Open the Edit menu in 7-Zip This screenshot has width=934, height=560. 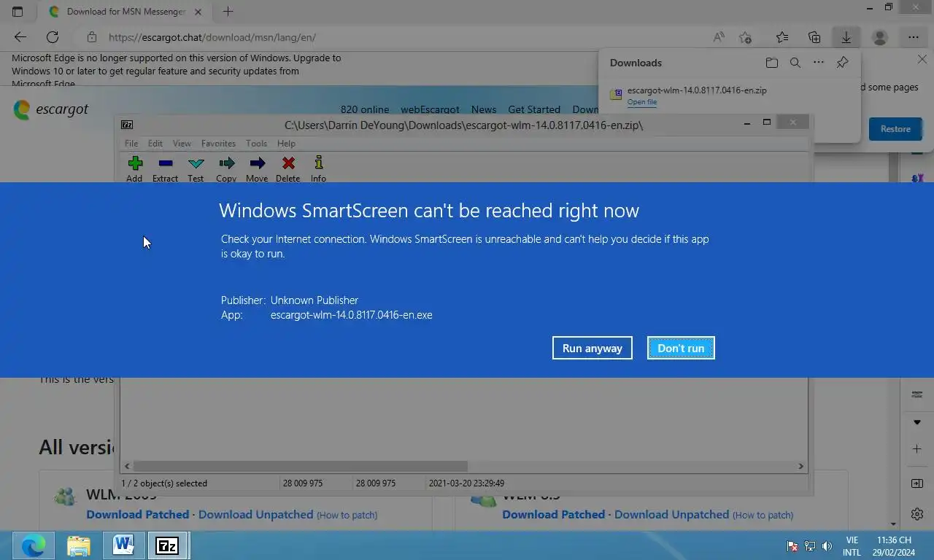pyautogui.click(x=155, y=144)
